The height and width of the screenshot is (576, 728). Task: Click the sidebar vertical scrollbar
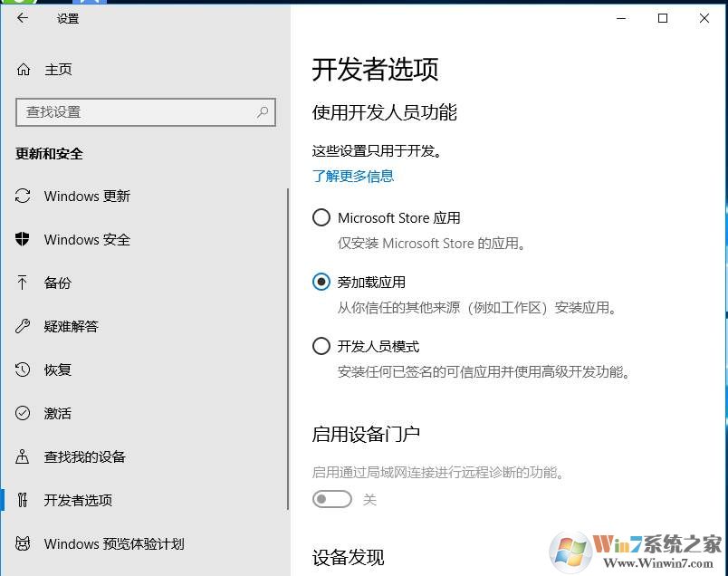click(x=288, y=349)
